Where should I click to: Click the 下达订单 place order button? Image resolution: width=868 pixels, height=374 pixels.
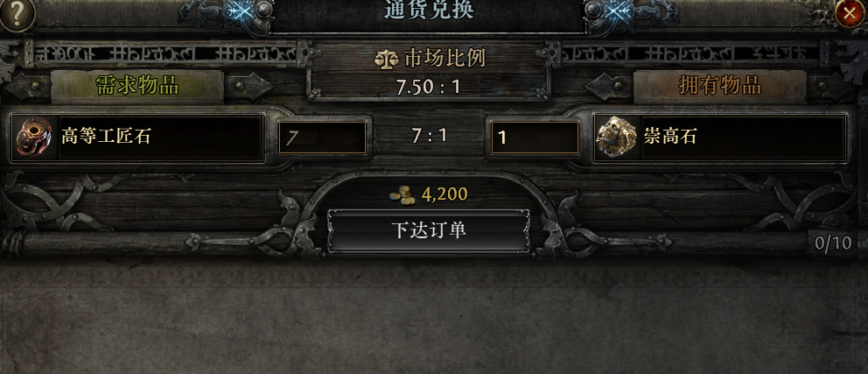point(429,231)
